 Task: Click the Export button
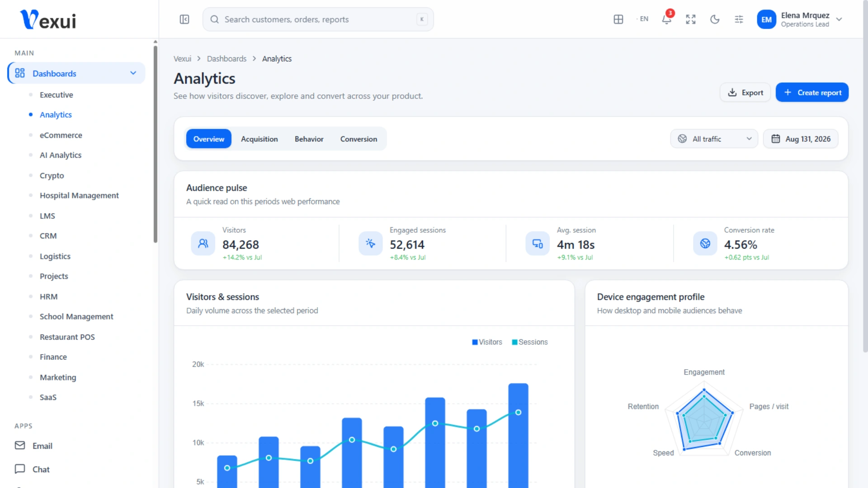(x=745, y=92)
